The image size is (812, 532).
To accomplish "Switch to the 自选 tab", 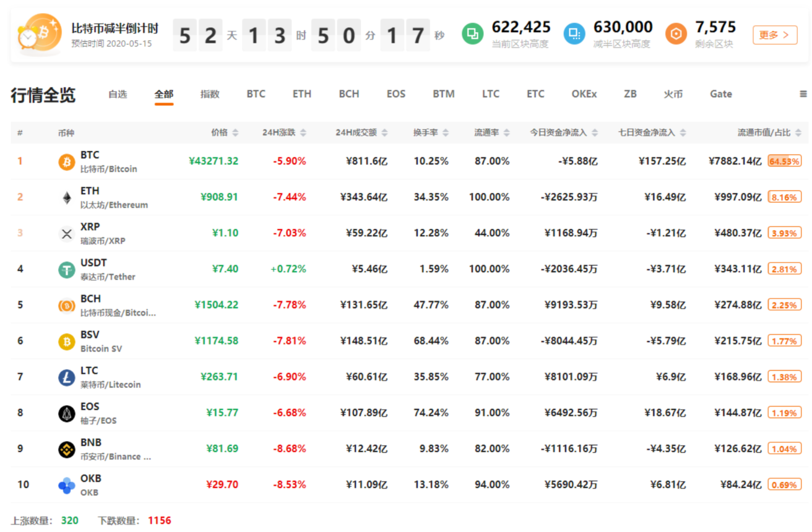I will tap(118, 94).
